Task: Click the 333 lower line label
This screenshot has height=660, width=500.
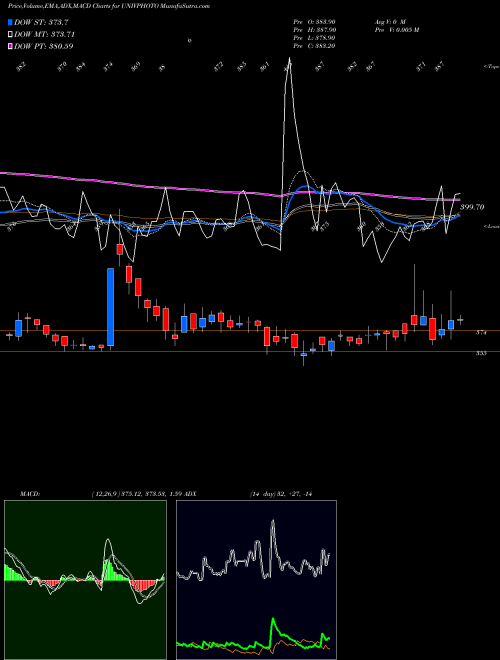Action: click(481, 353)
